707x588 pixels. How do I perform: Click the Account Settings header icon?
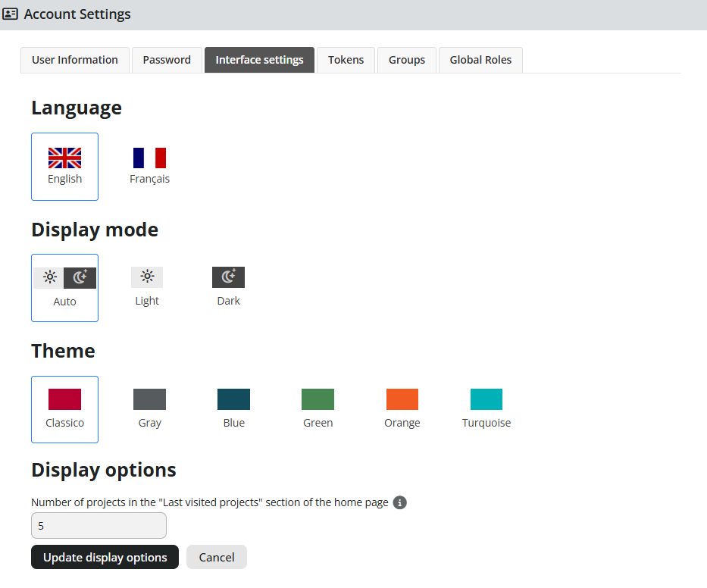click(x=11, y=14)
